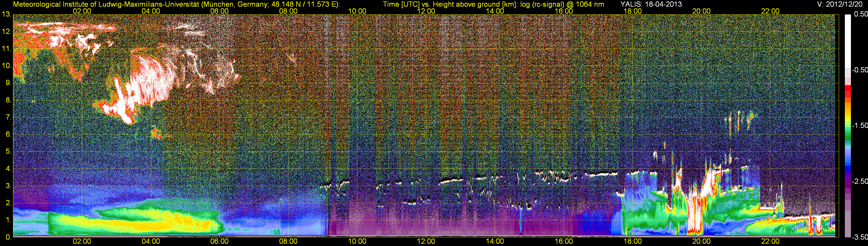Click "12:00" on the bottom time axis
Image resolution: width=868 pixels, height=246 pixels.
pos(426,241)
